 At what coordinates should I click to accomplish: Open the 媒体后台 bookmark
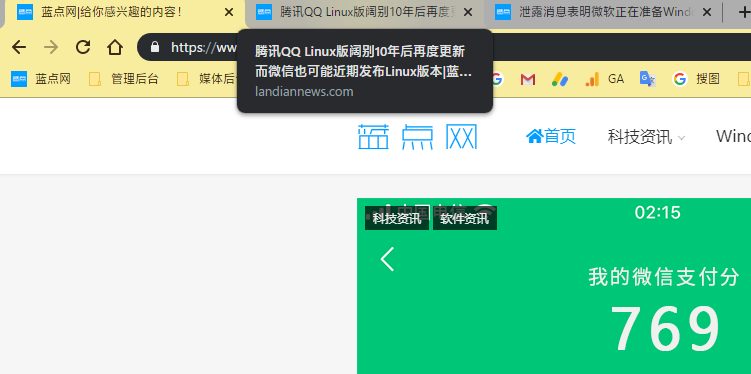(x=206, y=79)
